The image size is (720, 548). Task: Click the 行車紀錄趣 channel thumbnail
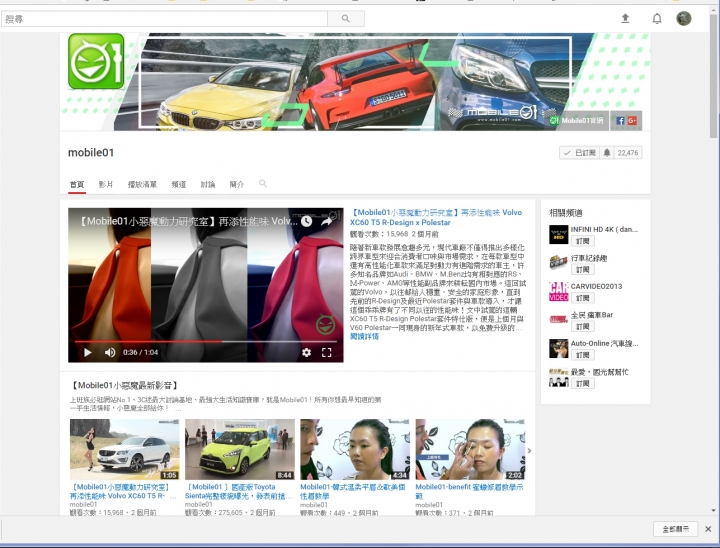(x=558, y=263)
